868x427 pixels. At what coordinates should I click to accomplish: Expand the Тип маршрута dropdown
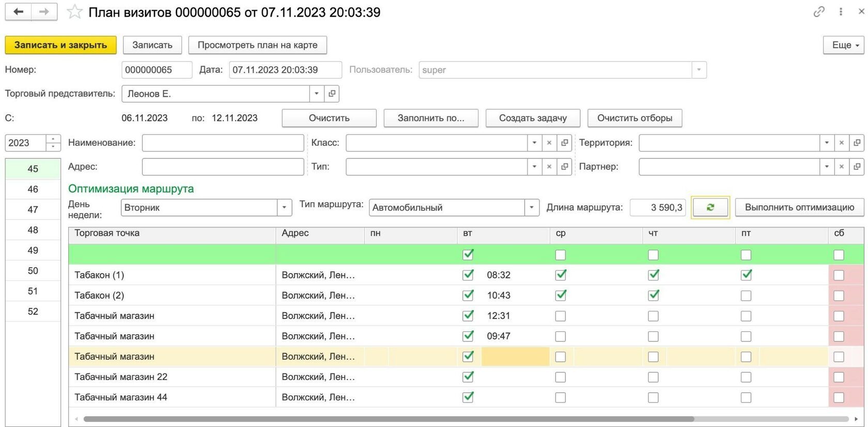[x=532, y=207]
